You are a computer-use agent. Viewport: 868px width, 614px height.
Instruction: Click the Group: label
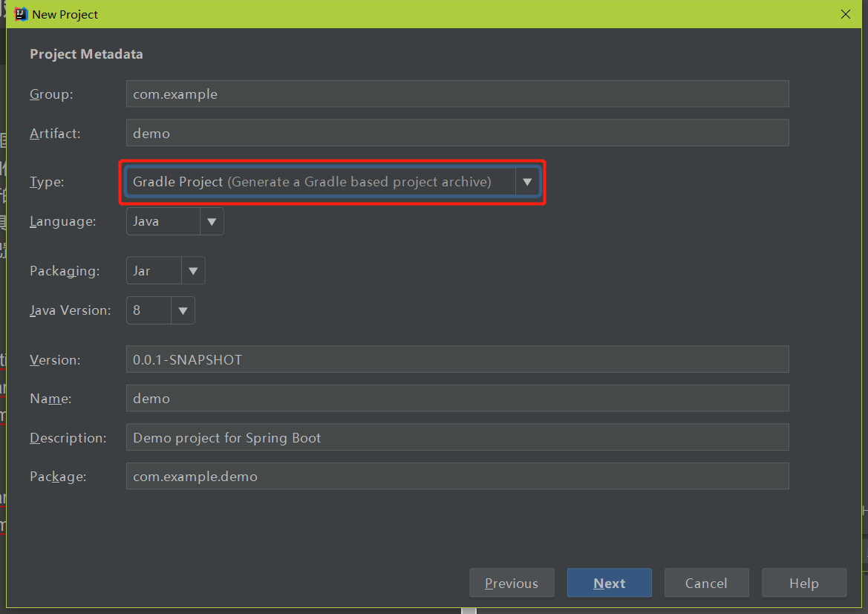[51, 95]
